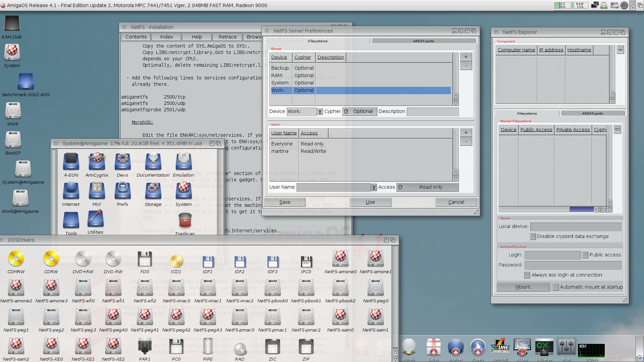Open the Cypher dropdown for Work device
The image size is (644, 362).
(x=347, y=111)
